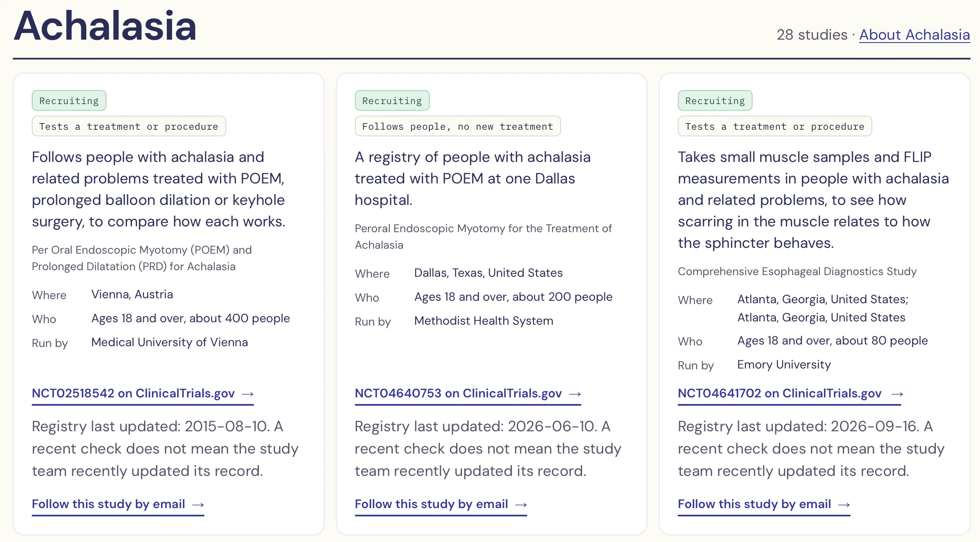The height and width of the screenshot is (542, 980).
Task: Click the Comprehensive Esophageal Diagnostics Study title
Action: point(797,271)
